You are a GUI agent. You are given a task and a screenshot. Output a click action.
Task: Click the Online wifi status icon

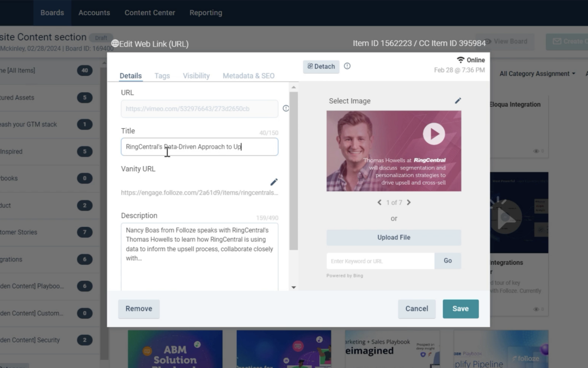461,60
